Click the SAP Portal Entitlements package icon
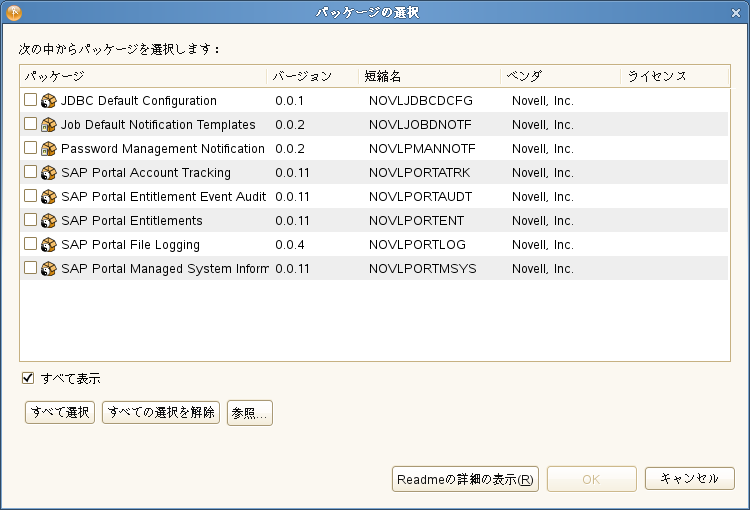Image resolution: width=750 pixels, height=510 pixels. [x=48, y=221]
